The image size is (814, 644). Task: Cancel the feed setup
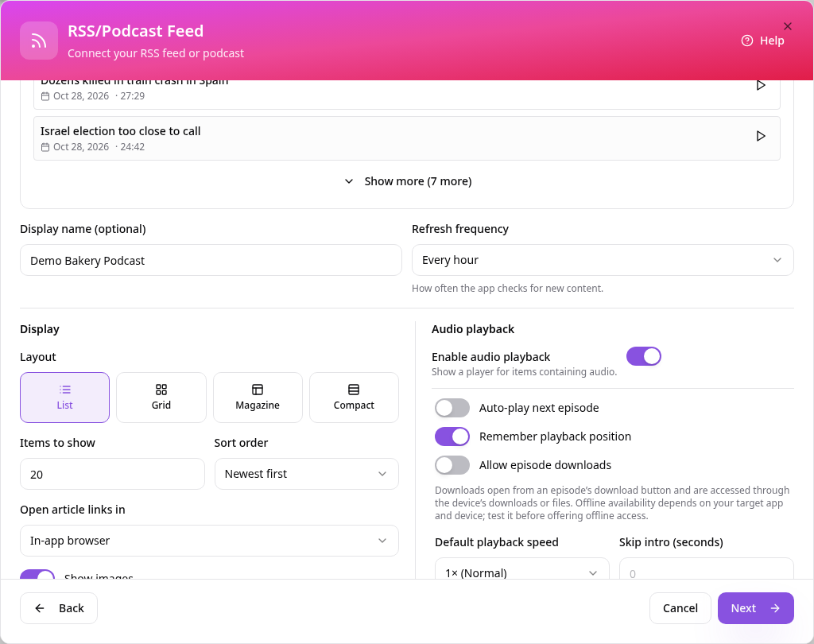tap(680, 608)
